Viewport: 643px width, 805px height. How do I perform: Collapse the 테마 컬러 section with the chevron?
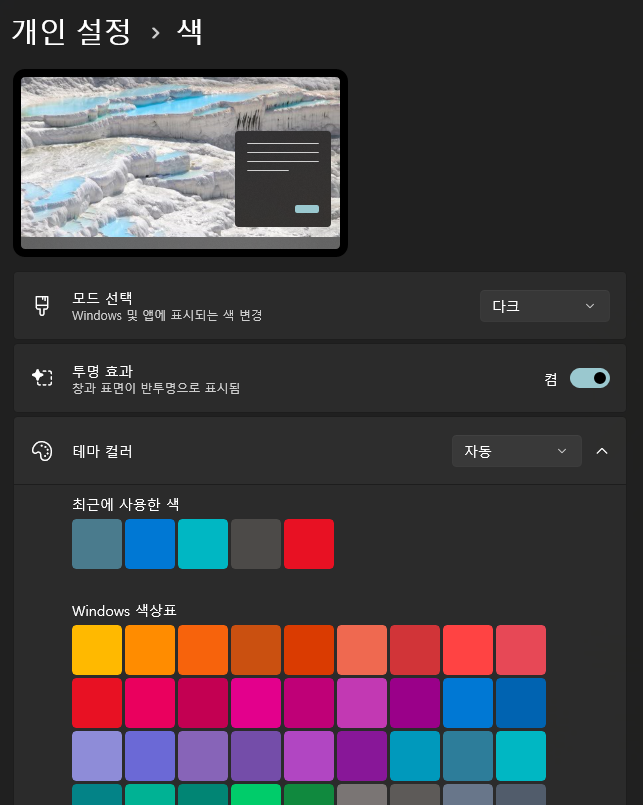[602, 451]
